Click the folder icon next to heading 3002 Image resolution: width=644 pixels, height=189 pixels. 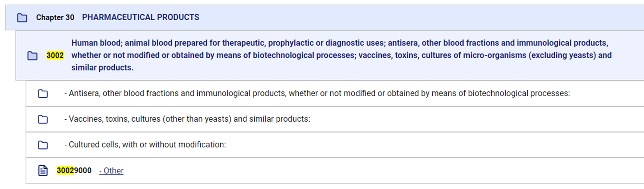tap(32, 56)
